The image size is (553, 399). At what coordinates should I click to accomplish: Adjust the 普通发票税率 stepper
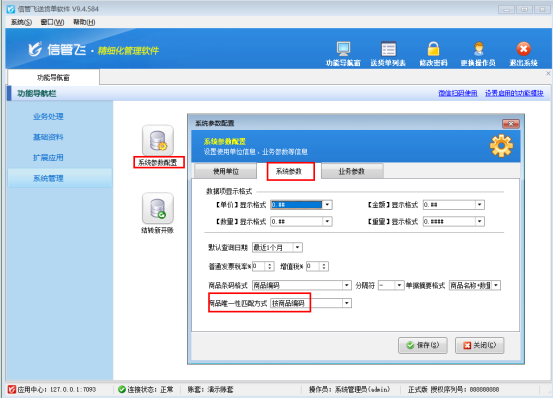coord(270,266)
